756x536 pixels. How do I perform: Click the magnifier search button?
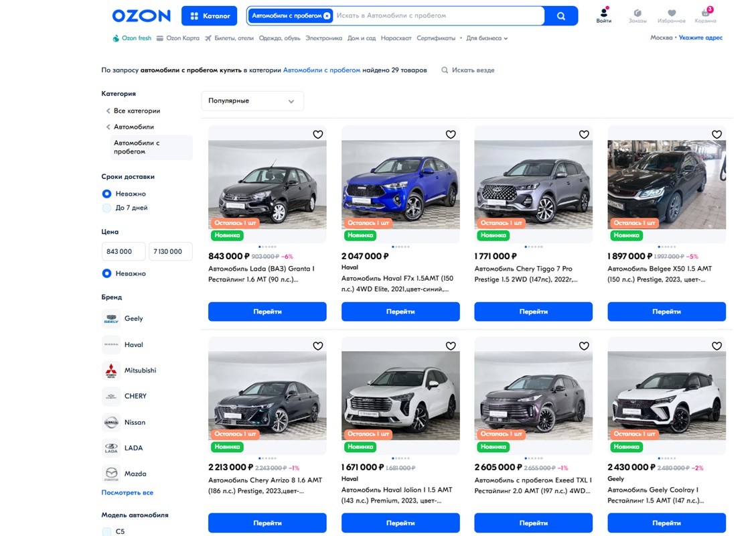click(x=560, y=16)
